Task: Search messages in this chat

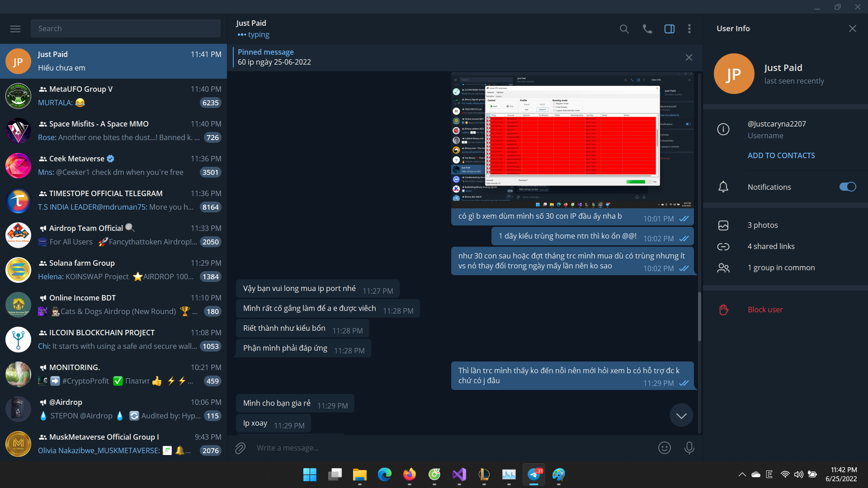Action: (x=624, y=29)
